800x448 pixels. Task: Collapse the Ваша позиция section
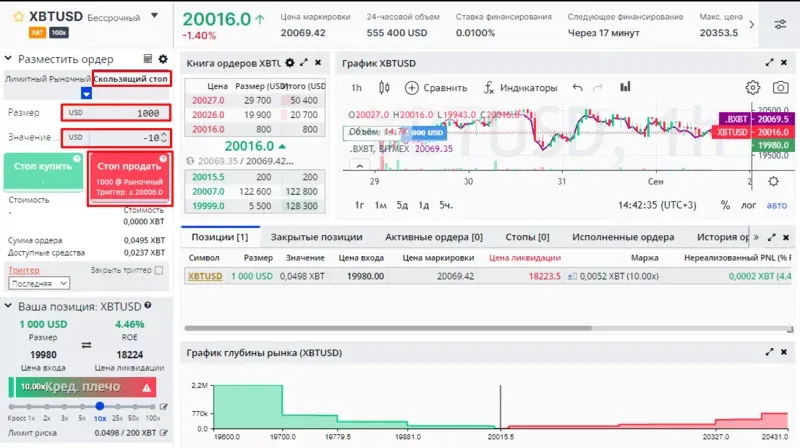click(x=8, y=306)
